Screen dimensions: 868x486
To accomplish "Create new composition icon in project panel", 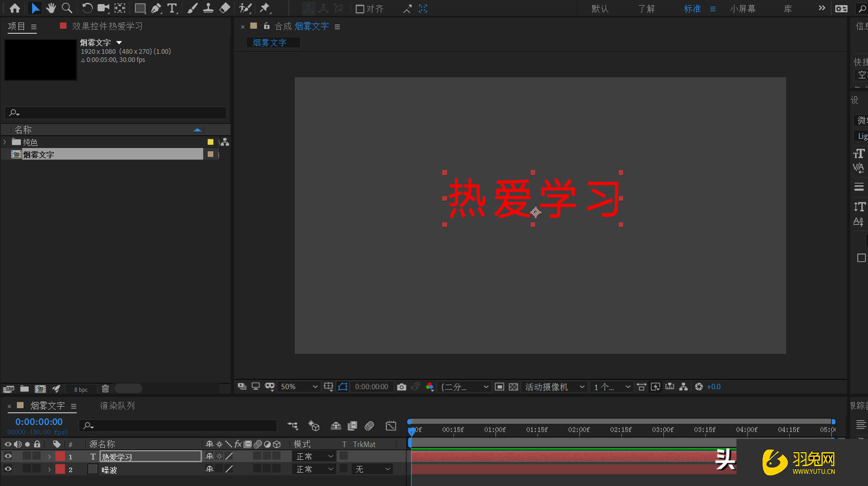I will [40, 389].
